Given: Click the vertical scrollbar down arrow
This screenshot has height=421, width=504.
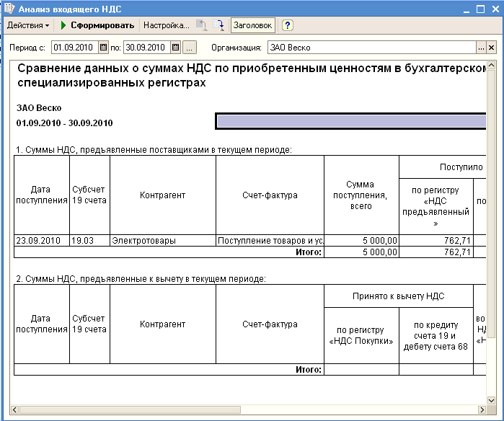Looking at the screenshot, I should coord(491,400).
